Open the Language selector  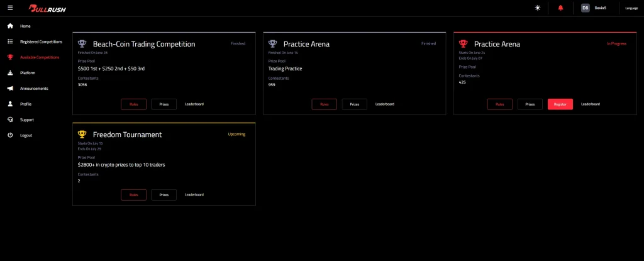[x=631, y=8]
